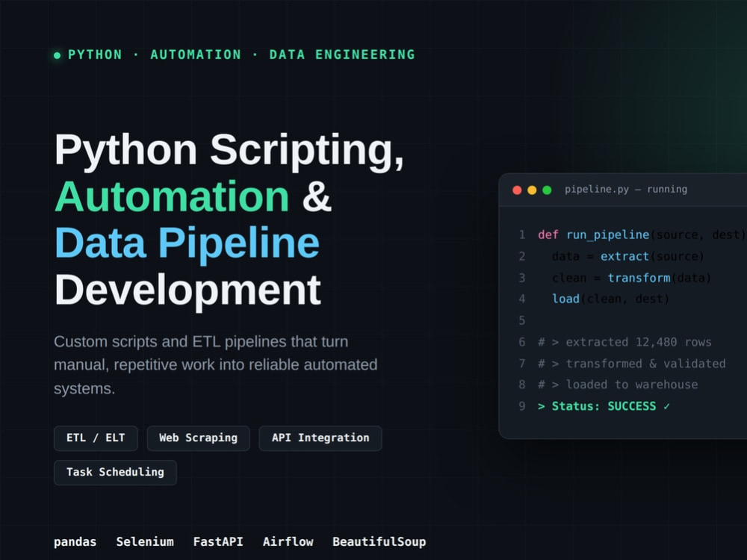The height and width of the screenshot is (560, 747).
Task: Click the AUTOMATION eyebrow word
Action: (196, 55)
